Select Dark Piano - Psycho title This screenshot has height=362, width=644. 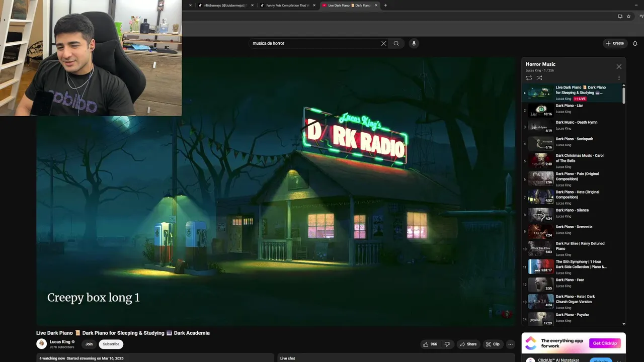572,315
